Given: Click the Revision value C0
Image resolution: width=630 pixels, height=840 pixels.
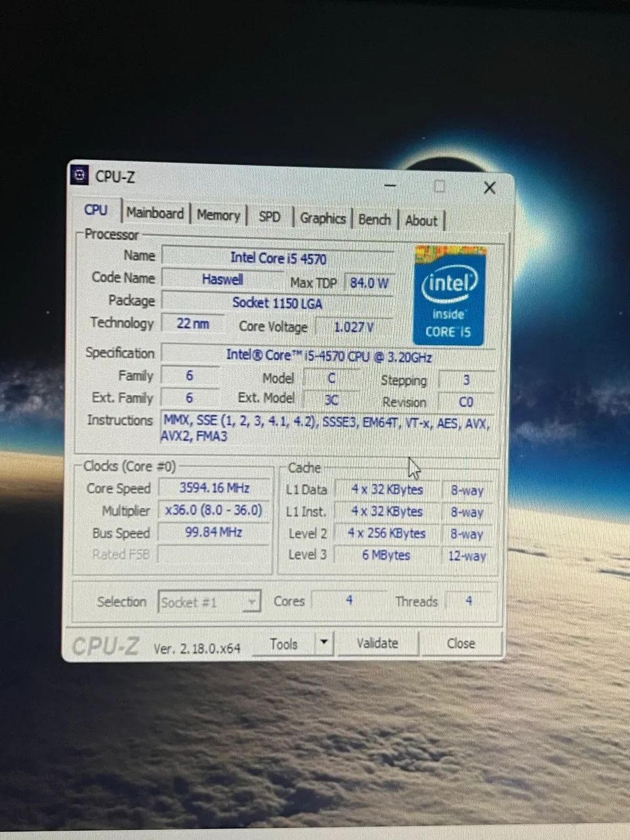Looking at the screenshot, I should pyautogui.click(x=466, y=402).
